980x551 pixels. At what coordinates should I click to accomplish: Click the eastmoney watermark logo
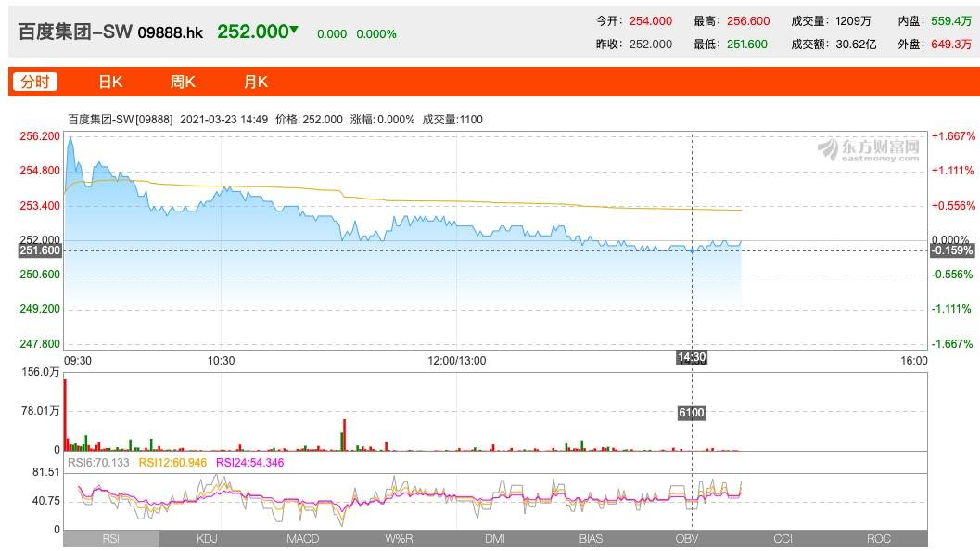(868, 149)
